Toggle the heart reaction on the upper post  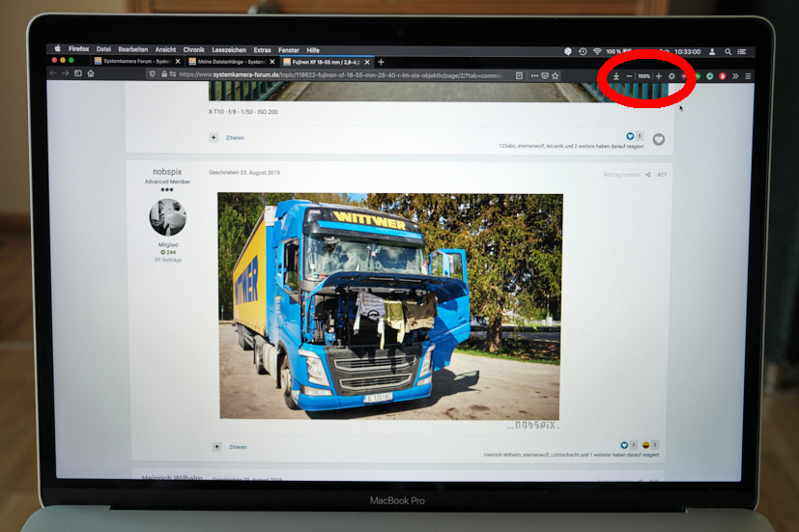coord(659,139)
